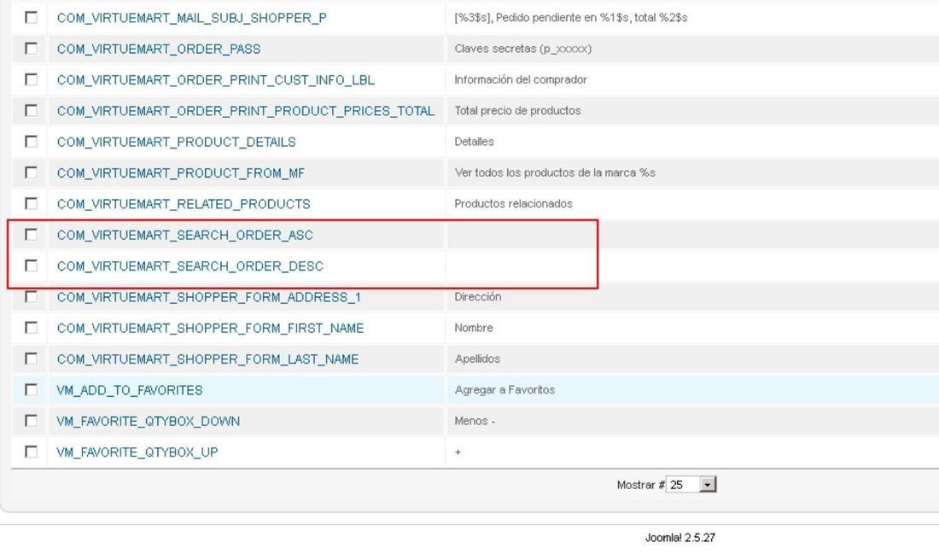Tick checkbox for SHOPPER_FORM_ADDRESS_1 row
The width and height of the screenshot is (939, 560).
pyautogui.click(x=31, y=297)
